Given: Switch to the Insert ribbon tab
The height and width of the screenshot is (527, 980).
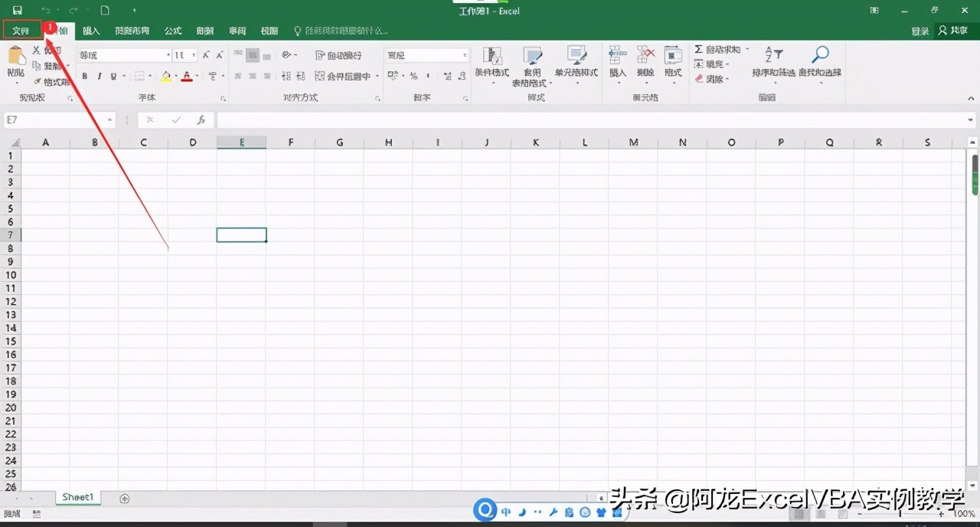Looking at the screenshot, I should (x=91, y=31).
